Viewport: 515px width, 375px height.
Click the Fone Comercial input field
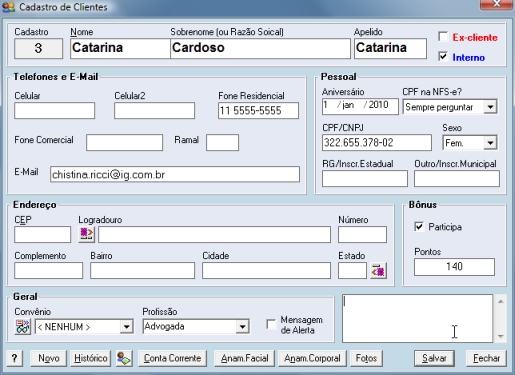pyautogui.click(x=124, y=143)
